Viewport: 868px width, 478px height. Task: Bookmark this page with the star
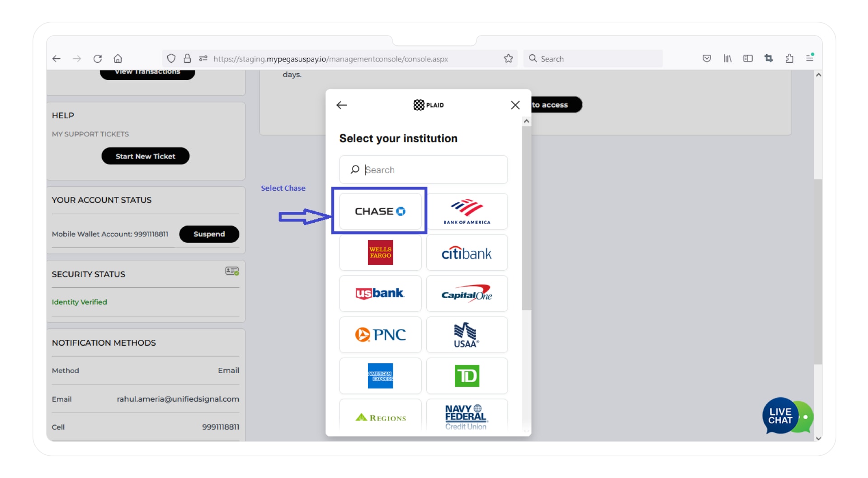[509, 59]
